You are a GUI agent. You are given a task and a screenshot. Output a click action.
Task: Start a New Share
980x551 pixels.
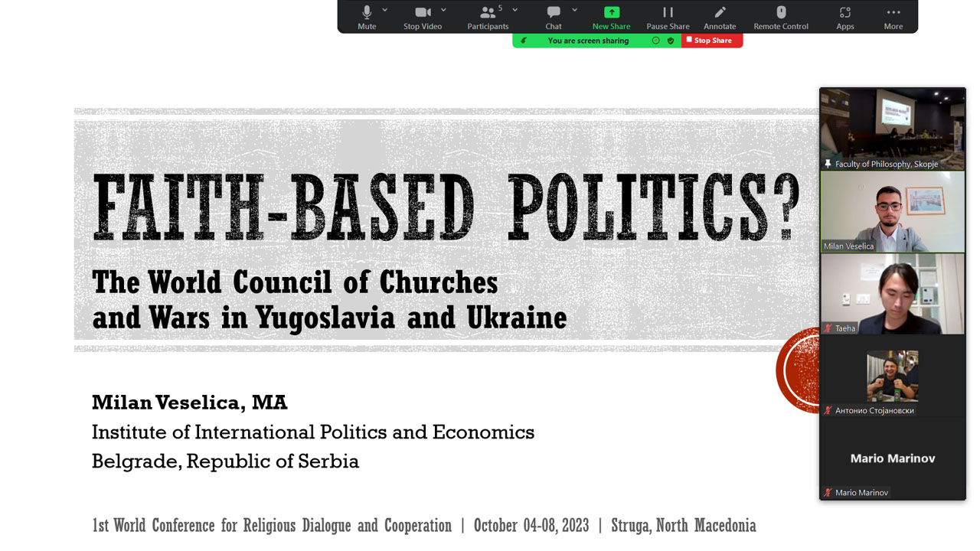(x=611, y=17)
